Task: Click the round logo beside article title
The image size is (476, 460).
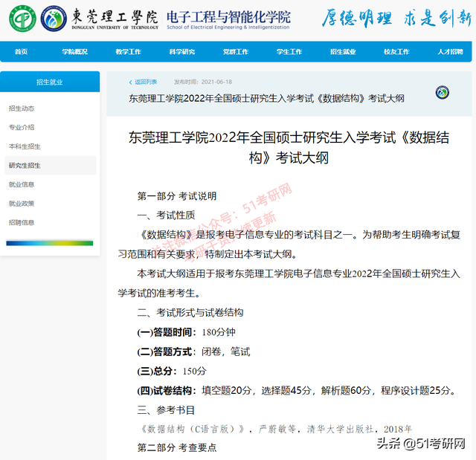Action: (x=442, y=92)
